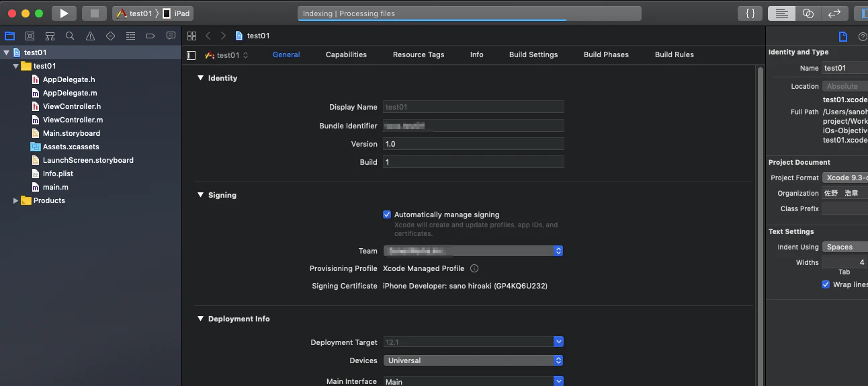The height and width of the screenshot is (386, 868).
Task: Switch to the Standard editor
Action: (781, 13)
